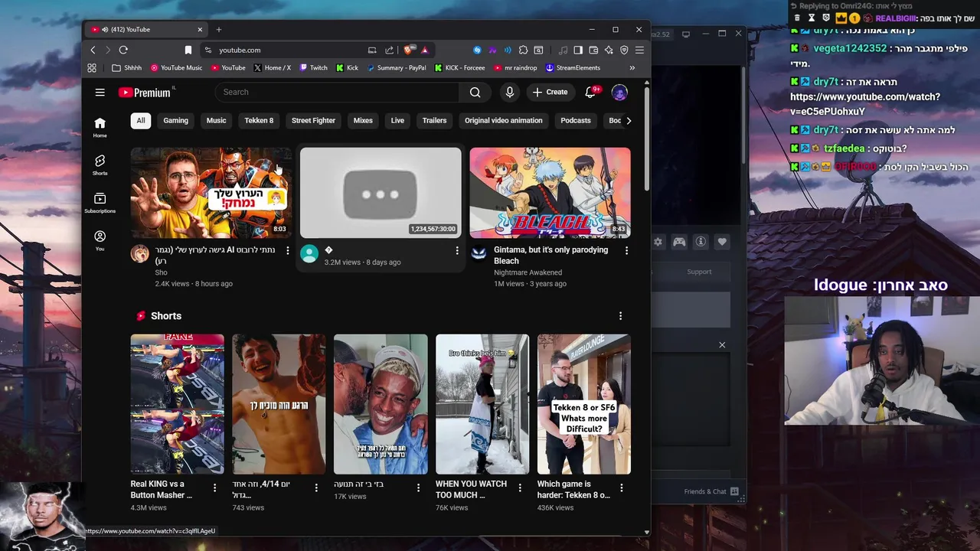Open the 'Tekken 8 or SF6' short thumbnail
The height and width of the screenshot is (551, 980).
click(x=584, y=404)
